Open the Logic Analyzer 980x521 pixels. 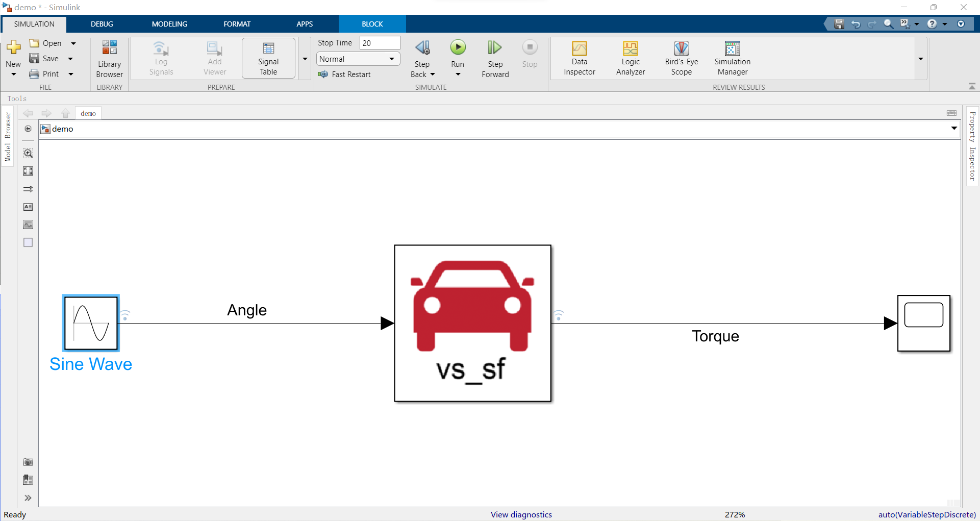point(631,58)
